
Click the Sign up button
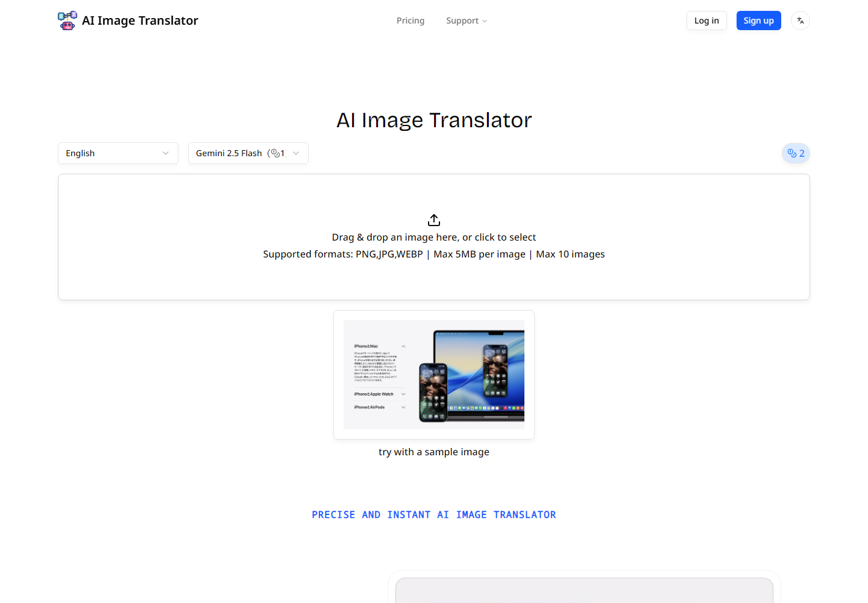pos(758,21)
